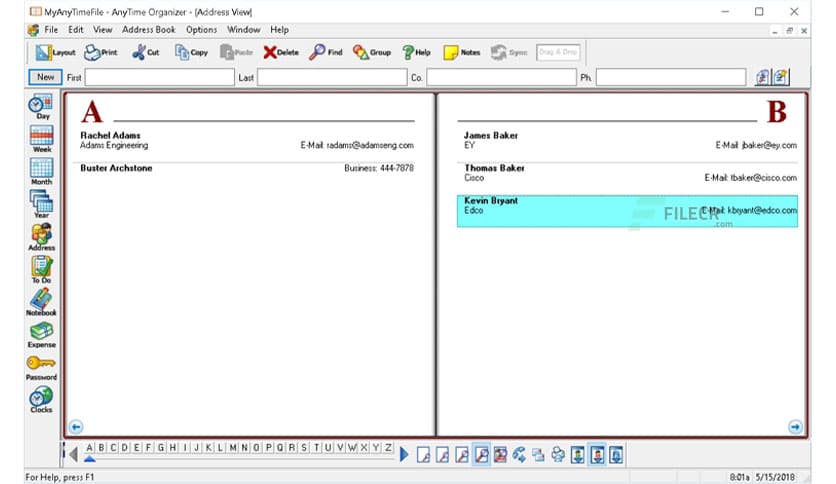Open the Address Book menu
This screenshot has height=484, width=836.
pyautogui.click(x=149, y=30)
